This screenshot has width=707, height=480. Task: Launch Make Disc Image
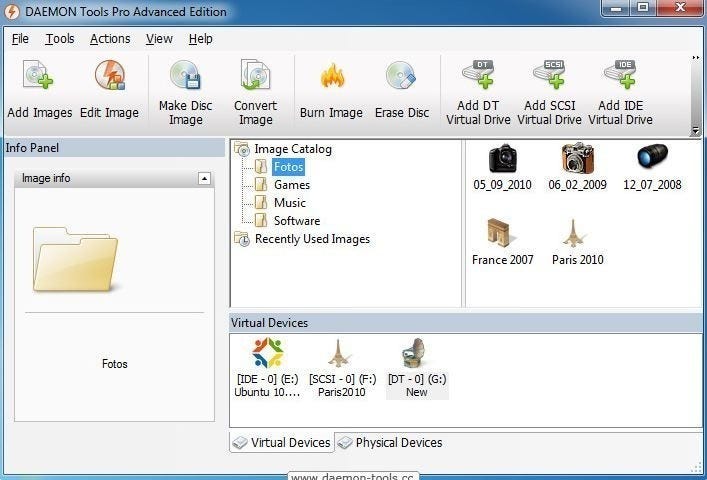point(185,93)
